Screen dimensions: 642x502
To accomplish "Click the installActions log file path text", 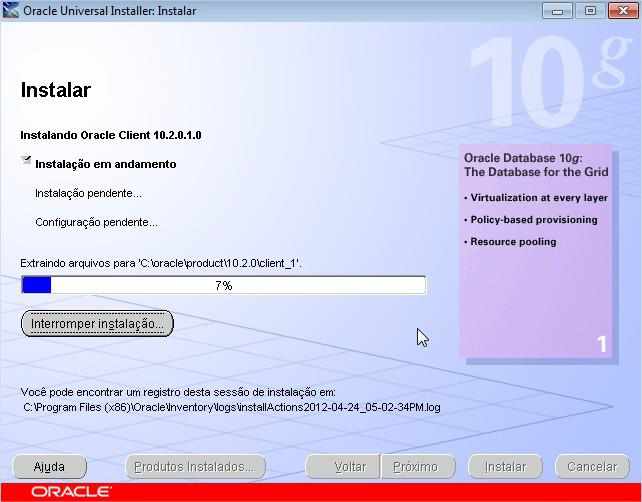I will pos(232,407).
